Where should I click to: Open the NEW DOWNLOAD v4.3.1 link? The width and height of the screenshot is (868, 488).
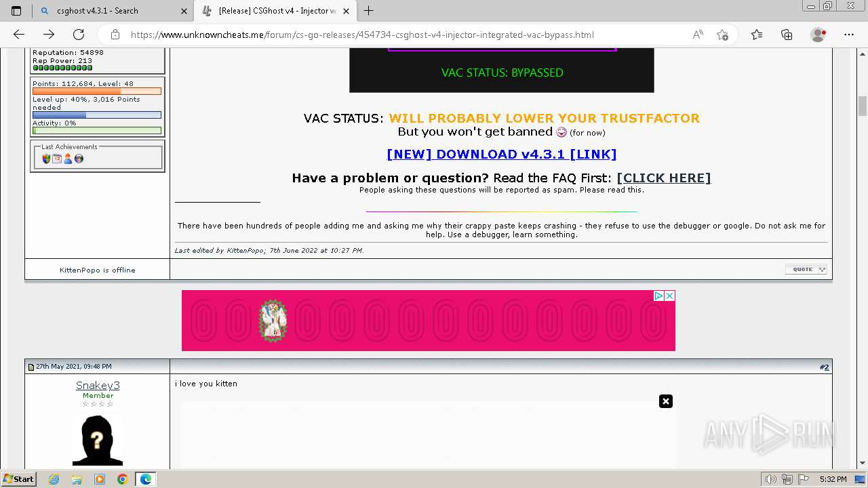pyautogui.click(x=502, y=154)
